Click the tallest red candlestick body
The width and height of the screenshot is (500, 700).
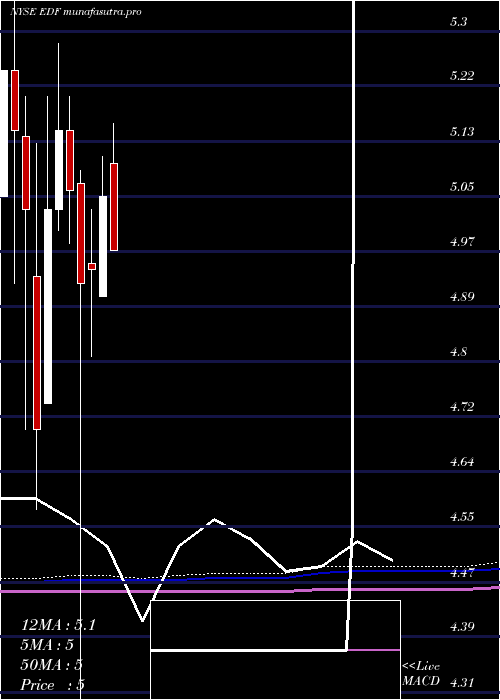(37, 353)
